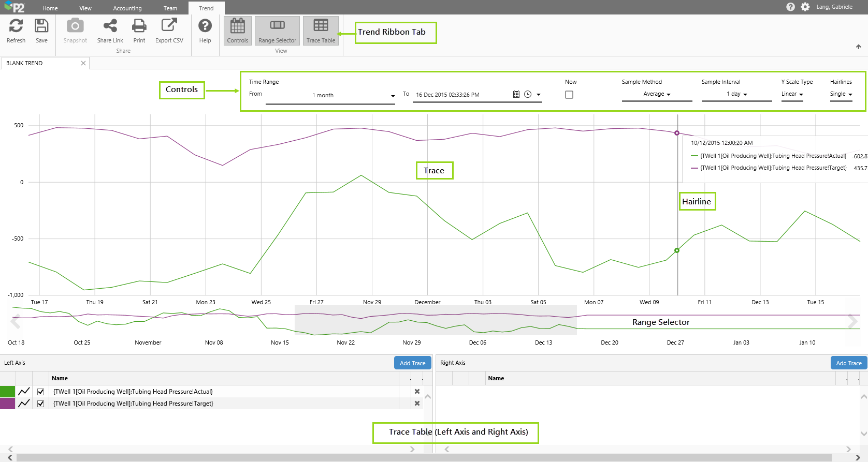Switch to the Accounting ribbon tab
Image resolution: width=868 pixels, height=462 pixels.
(127, 8)
